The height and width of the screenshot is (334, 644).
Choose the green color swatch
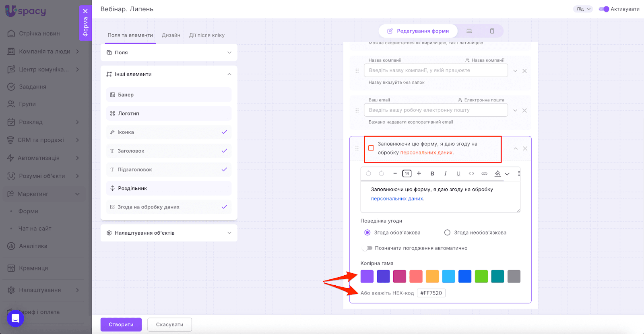pos(481,276)
